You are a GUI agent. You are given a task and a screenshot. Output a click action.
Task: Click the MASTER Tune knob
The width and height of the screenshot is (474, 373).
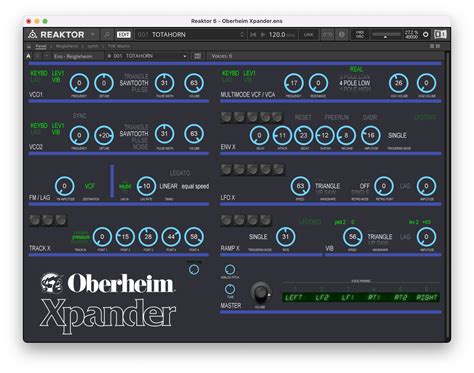point(230,289)
